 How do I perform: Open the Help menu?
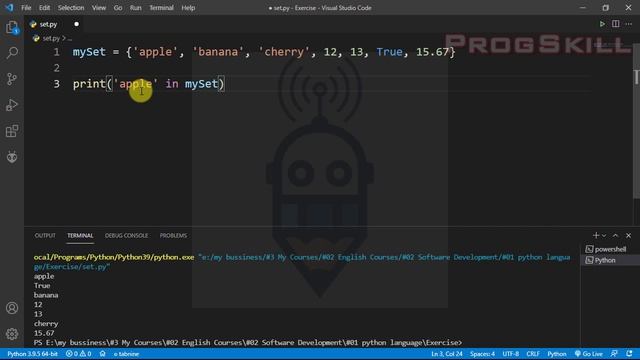(188, 8)
